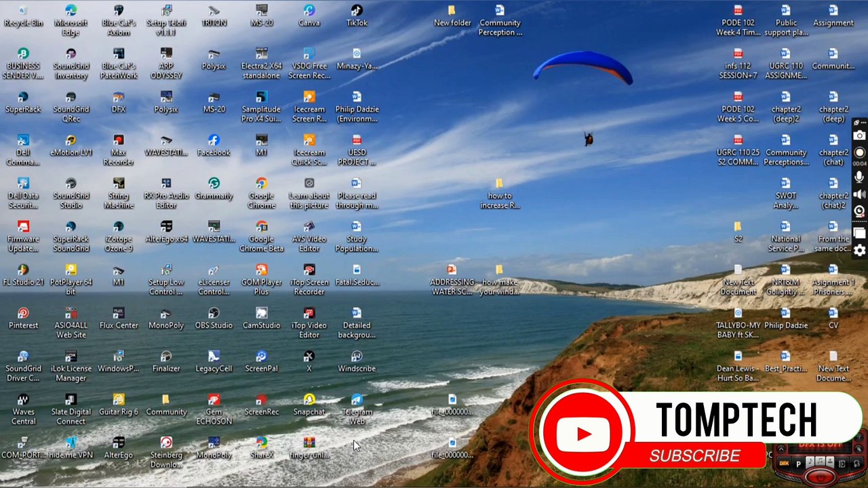Open the New folder on desktop

(x=452, y=16)
